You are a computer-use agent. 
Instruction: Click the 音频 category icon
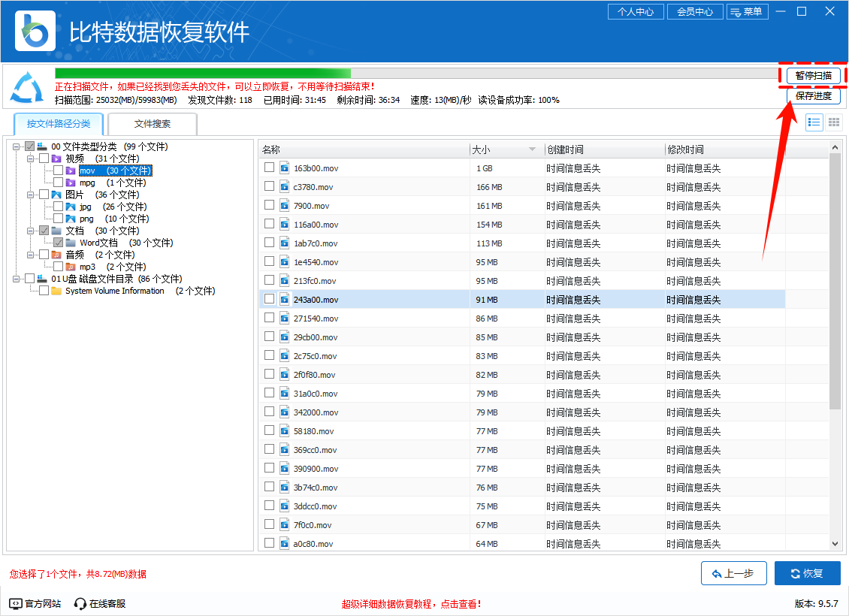coord(56,255)
